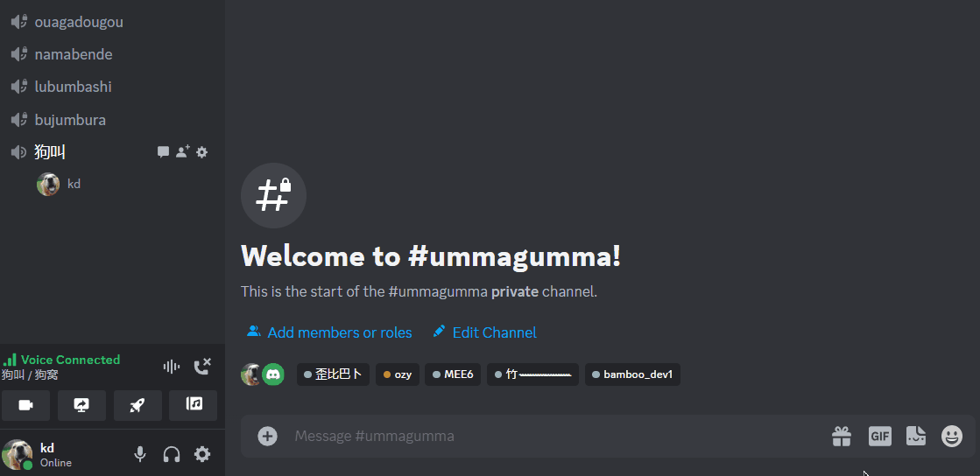Image resolution: width=980 pixels, height=476 pixels.
Task: Open noise suppression options
Action: click(x=172, y=367)
